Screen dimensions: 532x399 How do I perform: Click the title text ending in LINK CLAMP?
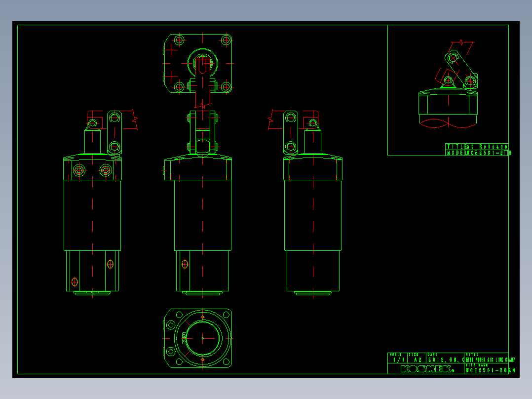coord(490,360)
